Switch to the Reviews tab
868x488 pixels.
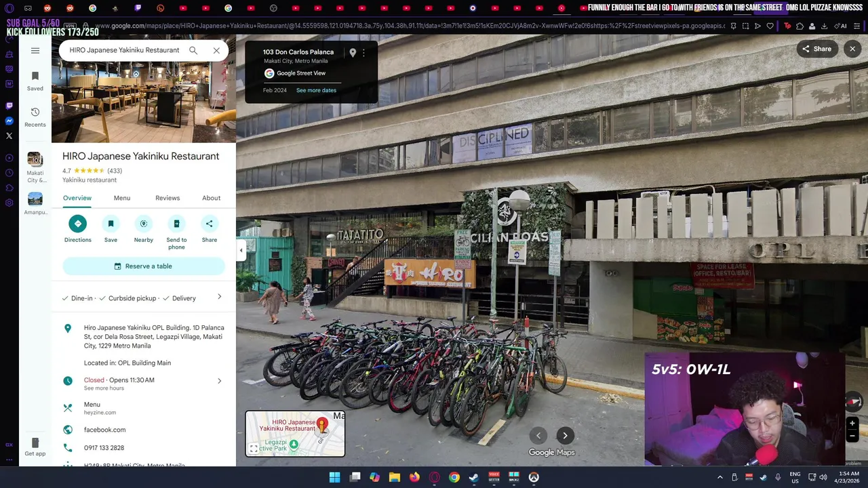pos(167,198)
